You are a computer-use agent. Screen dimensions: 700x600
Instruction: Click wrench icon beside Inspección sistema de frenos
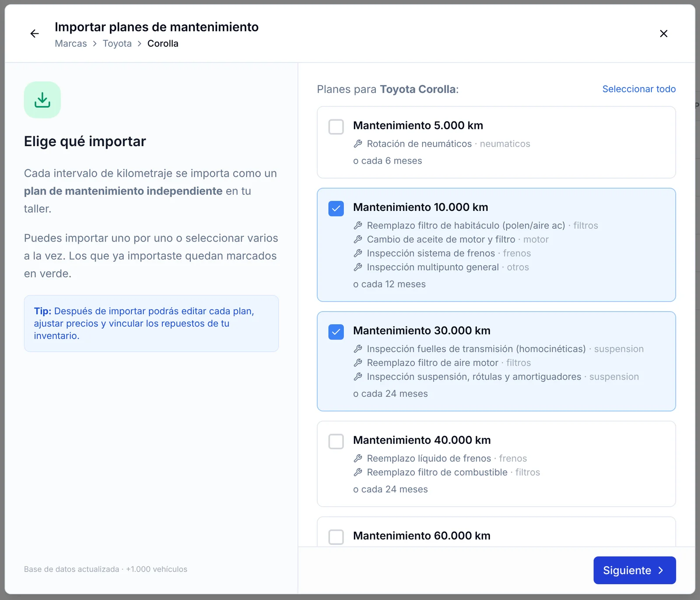point(358,253)
